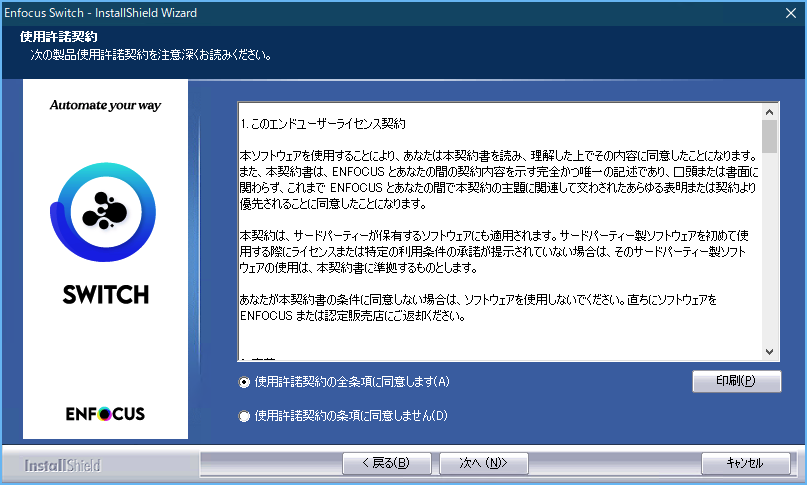Image resolution: width=807 pixels, height=485 pixels.
Task: Select the accept all license terms radio button
Action: coord(244,382)
